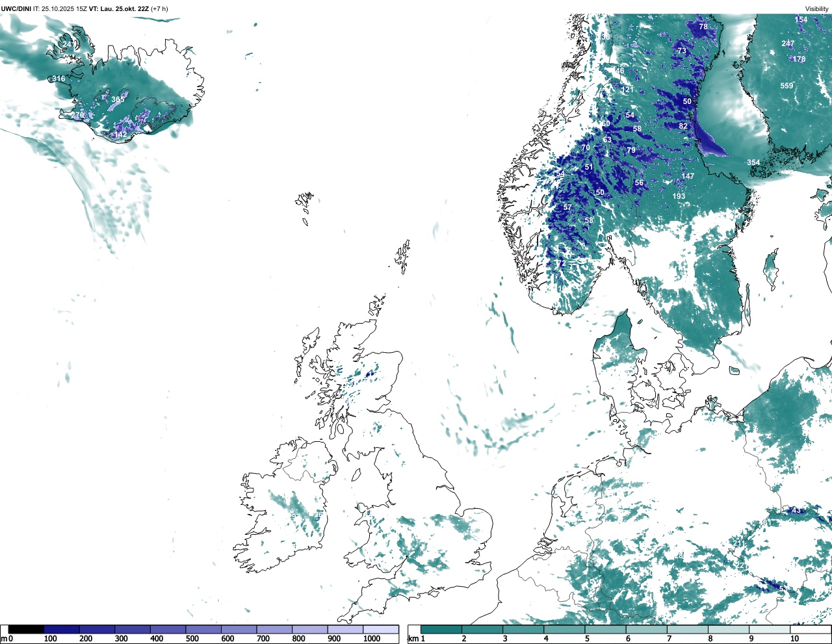This screenshot has width=832, height=644.
Task: Select the 'VT: Lau. 25.okt. 22Z' valid time
Action: (x=119, y=9)
